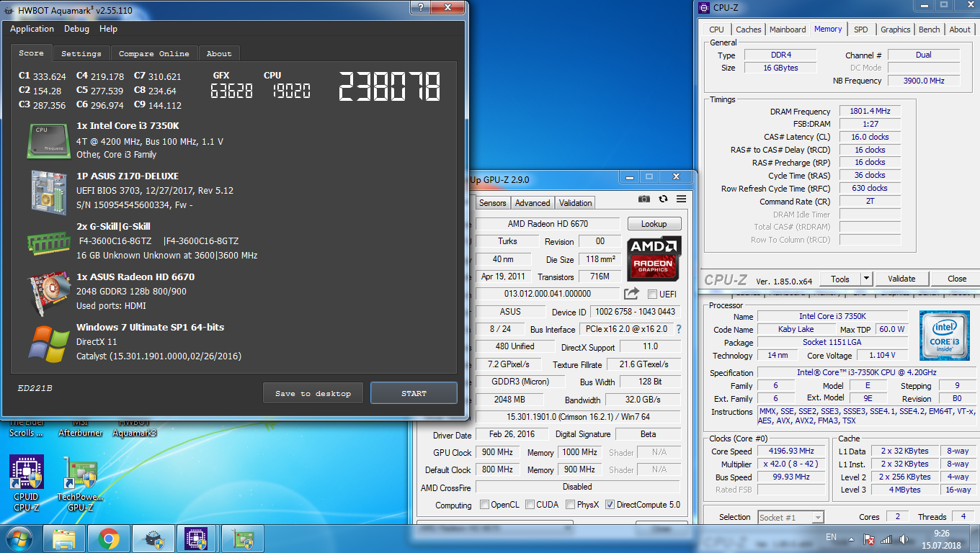Open the GPU-Z hamburger menu
Screen dimensions: 980x553
(681, 199)
